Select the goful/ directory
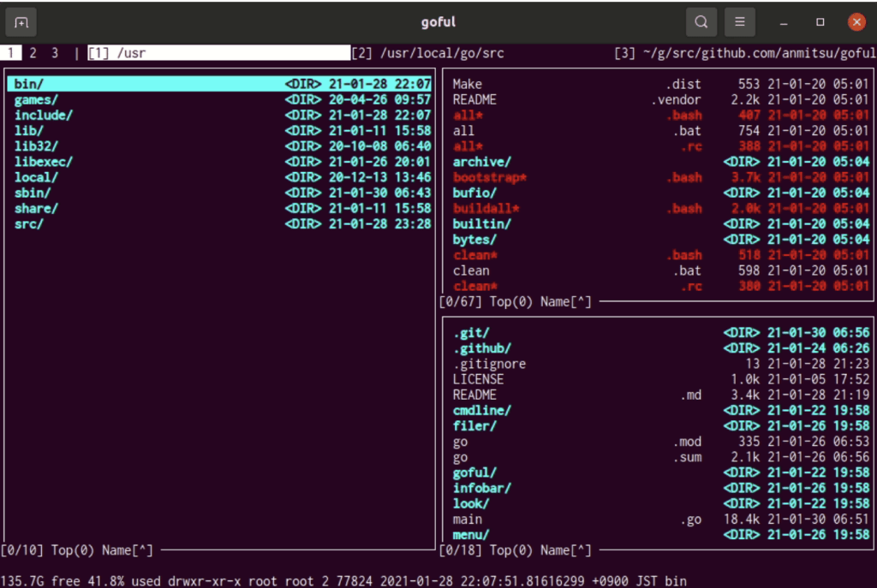Screen dimensions: 877x588 click(x=660, y=472)
